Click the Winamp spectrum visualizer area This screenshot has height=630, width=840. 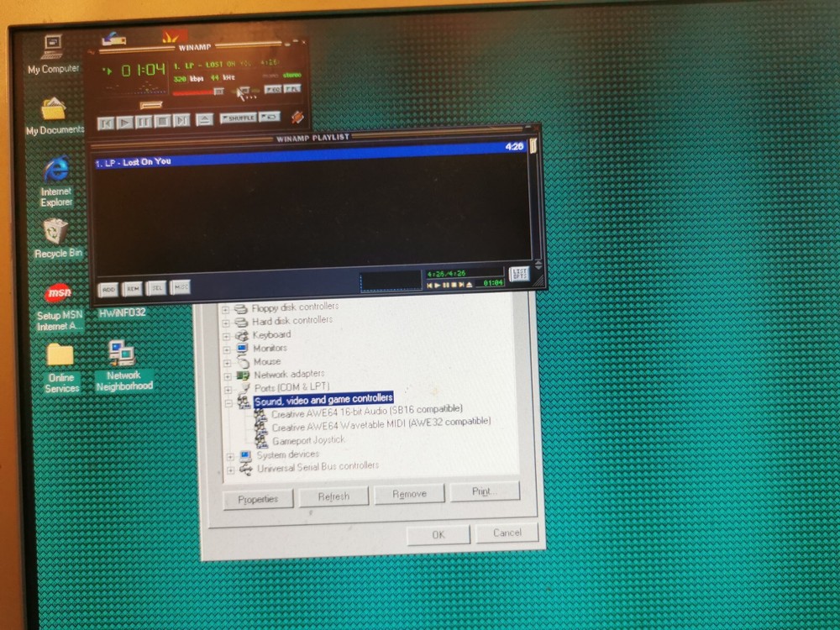point(135,89)
